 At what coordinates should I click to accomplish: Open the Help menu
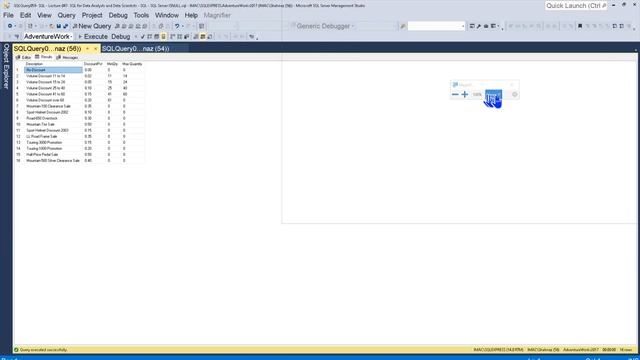click(x=191, y=15)
